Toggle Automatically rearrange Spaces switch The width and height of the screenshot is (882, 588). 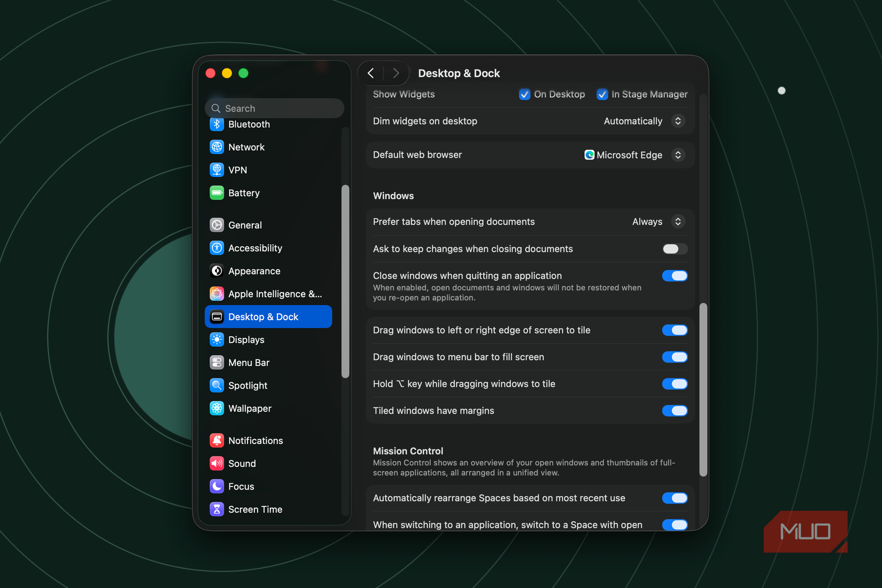pyautogui.click(x=675, y=498)
